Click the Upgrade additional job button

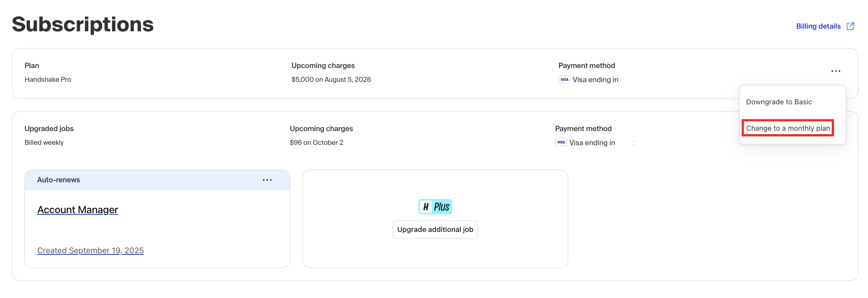coord(435,230)
